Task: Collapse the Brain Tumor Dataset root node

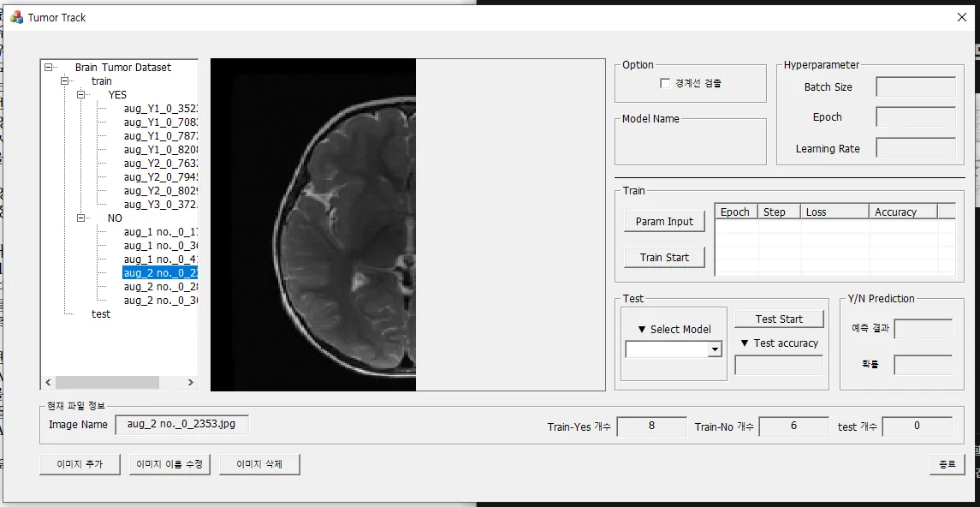Action: pos(49,67)
